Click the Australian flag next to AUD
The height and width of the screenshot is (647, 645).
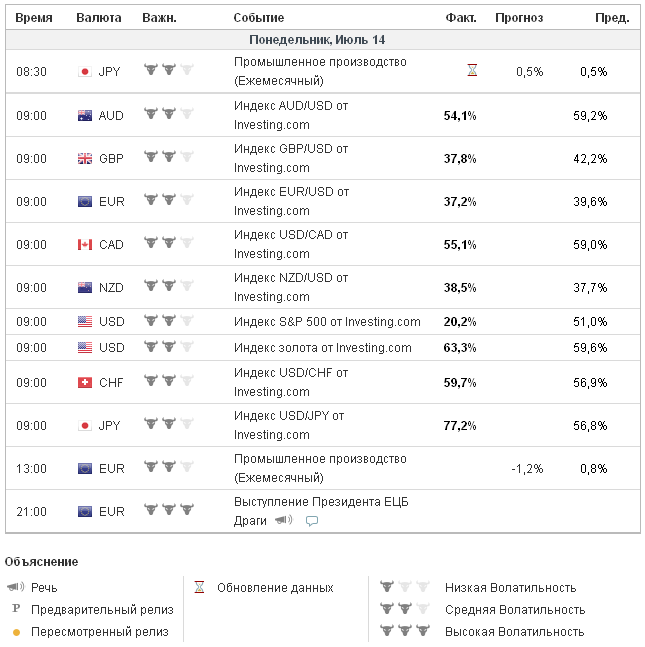click(85, 115)
